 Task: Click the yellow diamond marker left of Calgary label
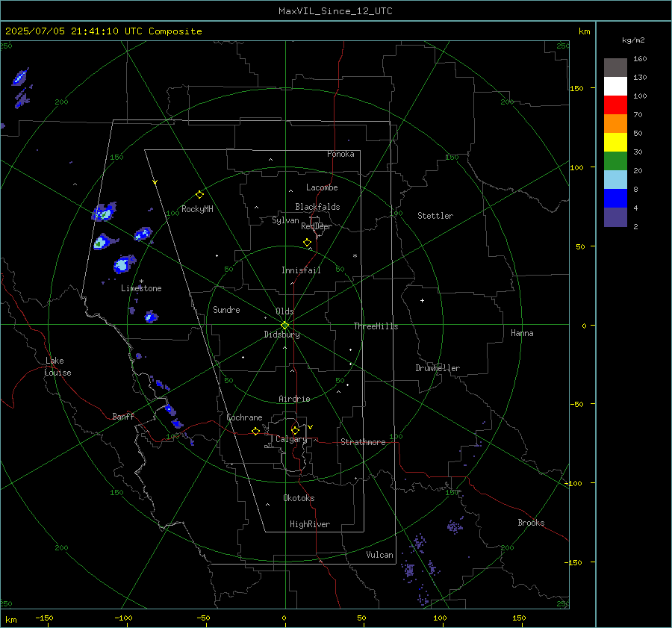point(255,431)
